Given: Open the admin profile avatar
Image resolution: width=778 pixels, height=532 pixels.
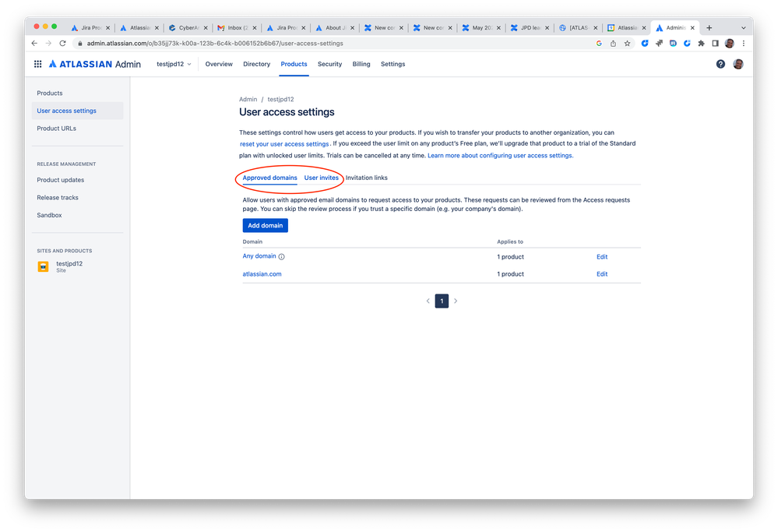Looking at the screenshot, I should (x=738, y=63).
